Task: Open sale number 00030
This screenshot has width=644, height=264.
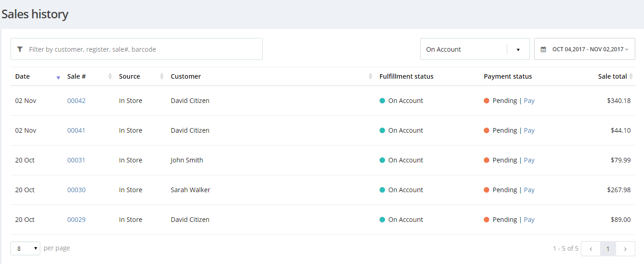Action: [76, 190]
